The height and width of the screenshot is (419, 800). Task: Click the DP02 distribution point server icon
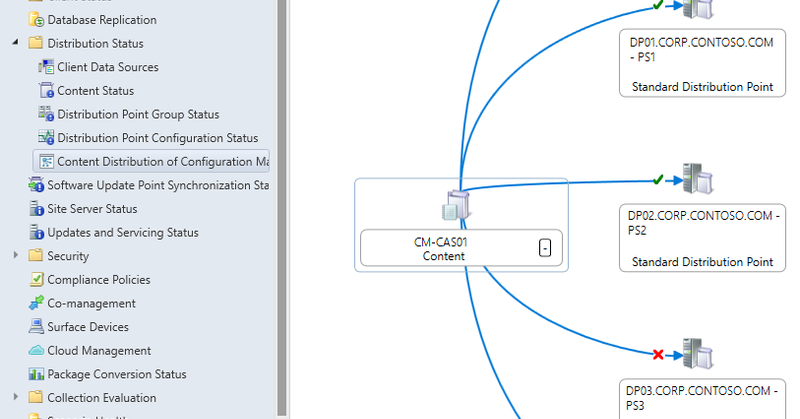[698, 179]
